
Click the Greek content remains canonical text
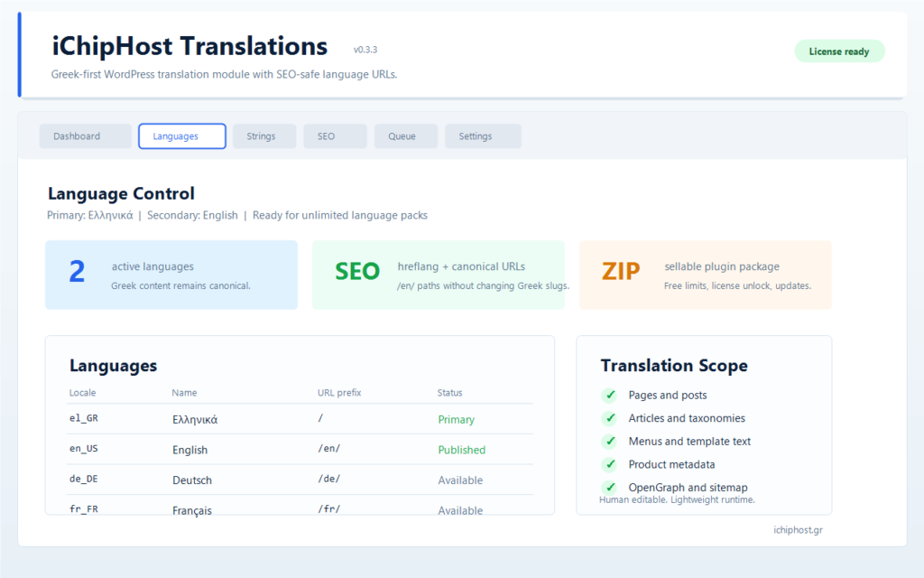click(x=180, y=285)
